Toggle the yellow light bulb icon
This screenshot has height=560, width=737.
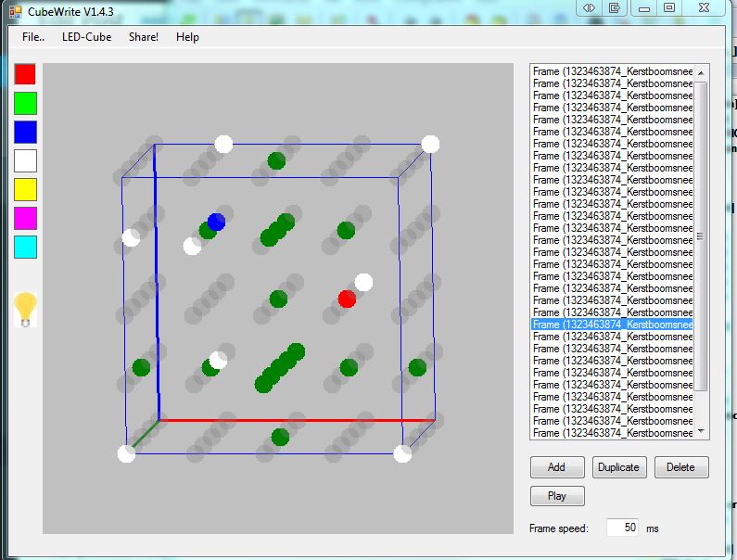point(25,310)
